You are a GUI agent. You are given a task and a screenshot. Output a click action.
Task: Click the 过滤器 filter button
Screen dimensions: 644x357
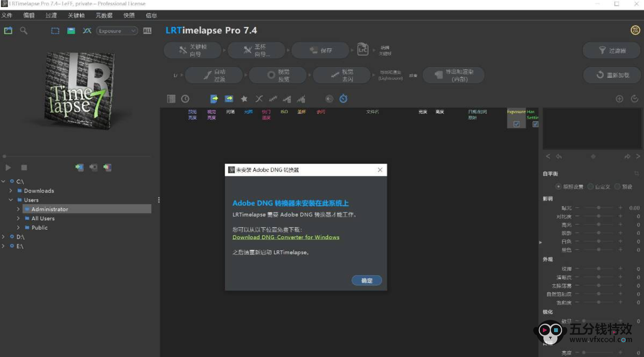(612, 50)
